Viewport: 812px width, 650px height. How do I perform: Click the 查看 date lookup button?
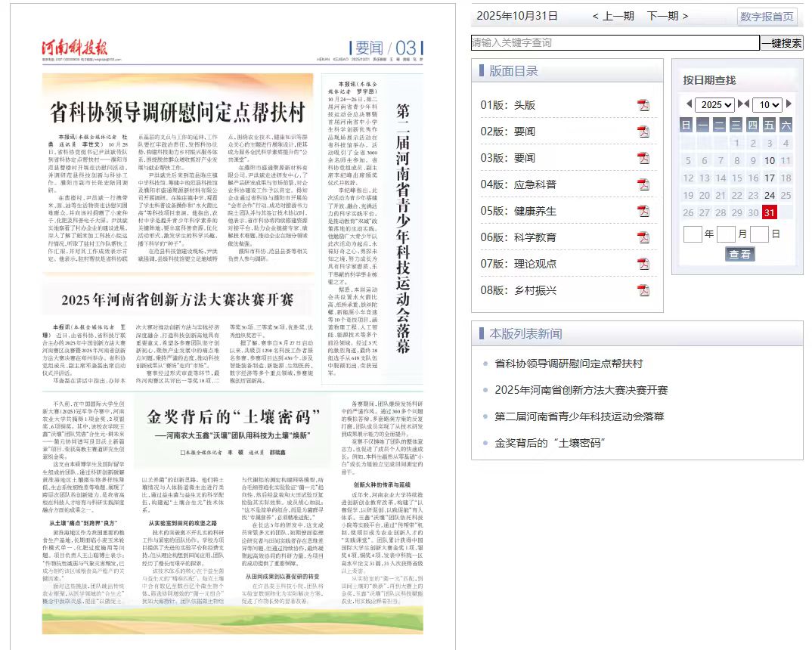(x=739, y=254)
